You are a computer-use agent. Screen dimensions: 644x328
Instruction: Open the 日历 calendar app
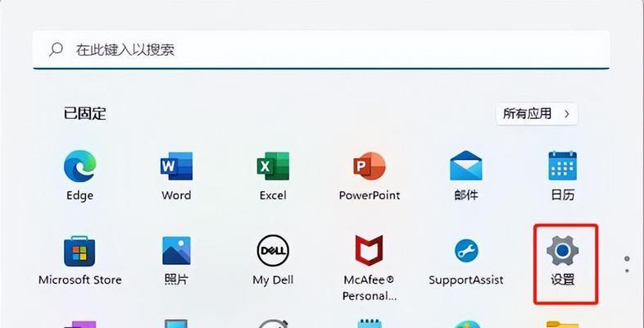click(562, 175)
